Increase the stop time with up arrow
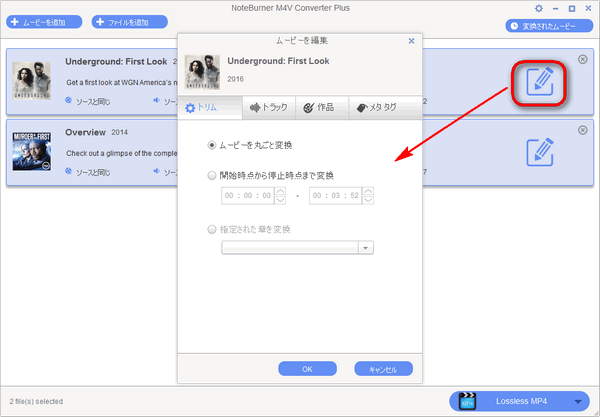The image size is (600, 417). click(368, 191)
